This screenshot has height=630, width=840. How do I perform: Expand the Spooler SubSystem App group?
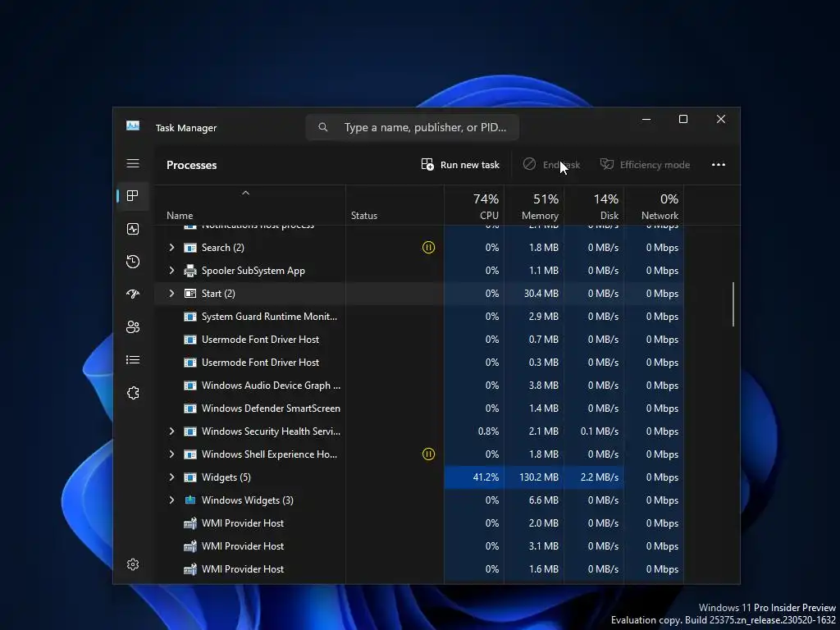(x=171, y=271)
